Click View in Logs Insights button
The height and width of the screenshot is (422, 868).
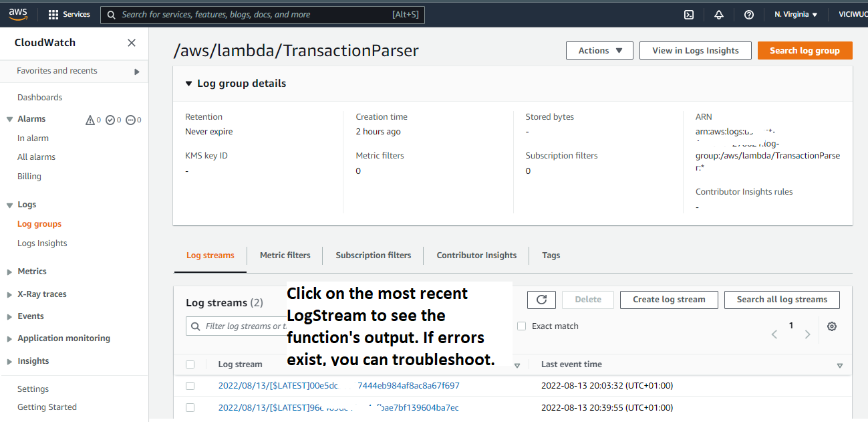(696, 51)
